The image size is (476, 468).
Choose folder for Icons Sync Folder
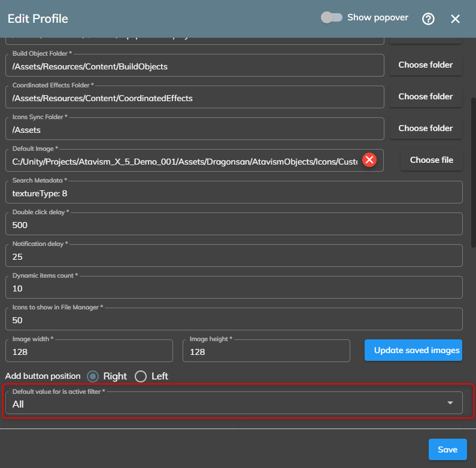point(425,128)
